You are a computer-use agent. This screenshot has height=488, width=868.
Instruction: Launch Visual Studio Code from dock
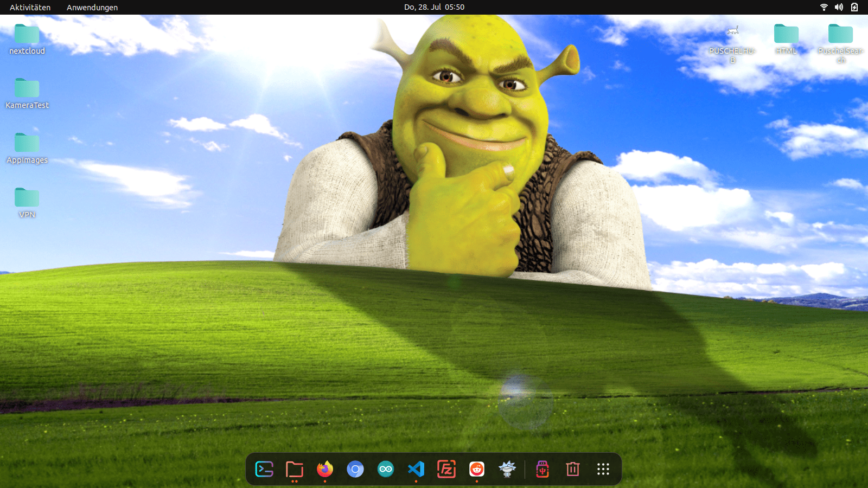click(x=416, y=469)
